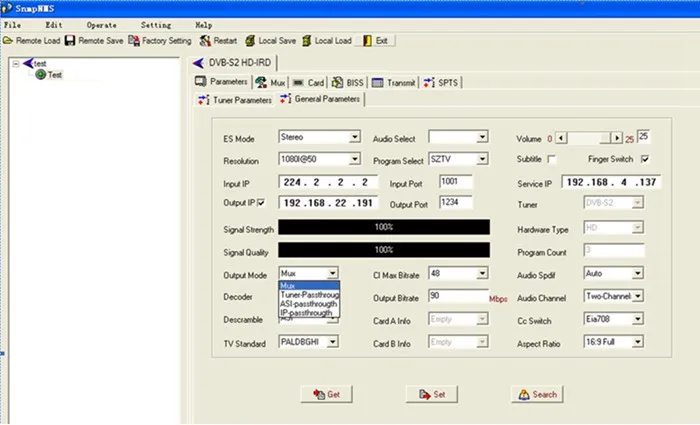Click the Search bell icon
This screenshot has height=425, width=700.
point(524,394)
